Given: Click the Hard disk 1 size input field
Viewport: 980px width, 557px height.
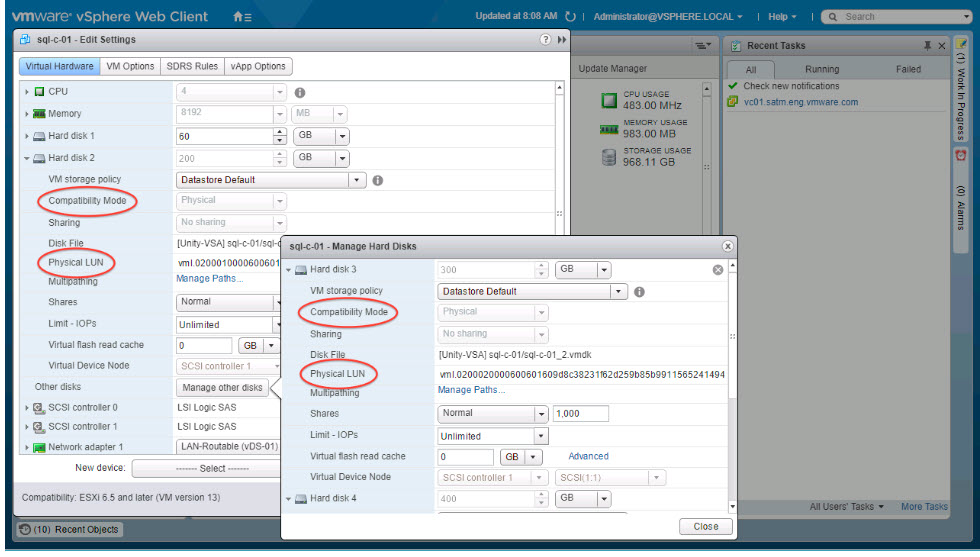Looking at the screenshot, I should click(224, 136).
